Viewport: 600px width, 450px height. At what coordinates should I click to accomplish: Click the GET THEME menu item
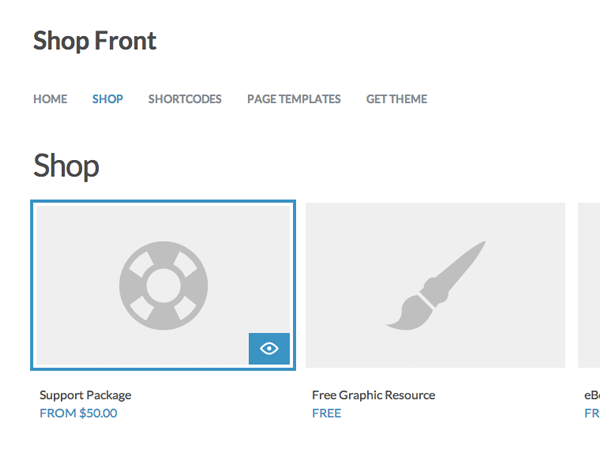(x=396, y=99)
